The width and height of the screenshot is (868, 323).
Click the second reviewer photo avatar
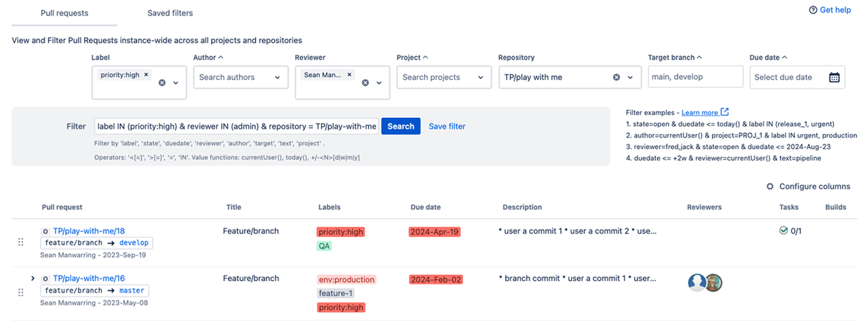pyautogui.click(x=713, y=283)
